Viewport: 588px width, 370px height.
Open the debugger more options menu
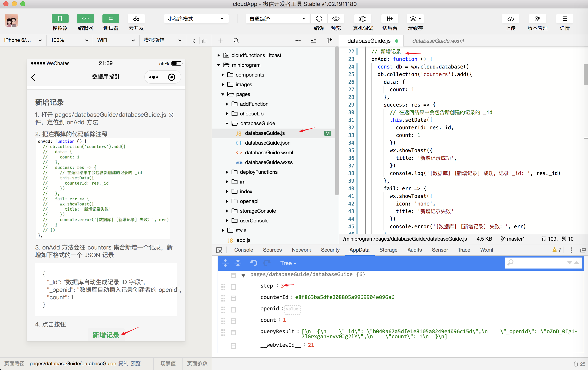click(x=571, y=250)
